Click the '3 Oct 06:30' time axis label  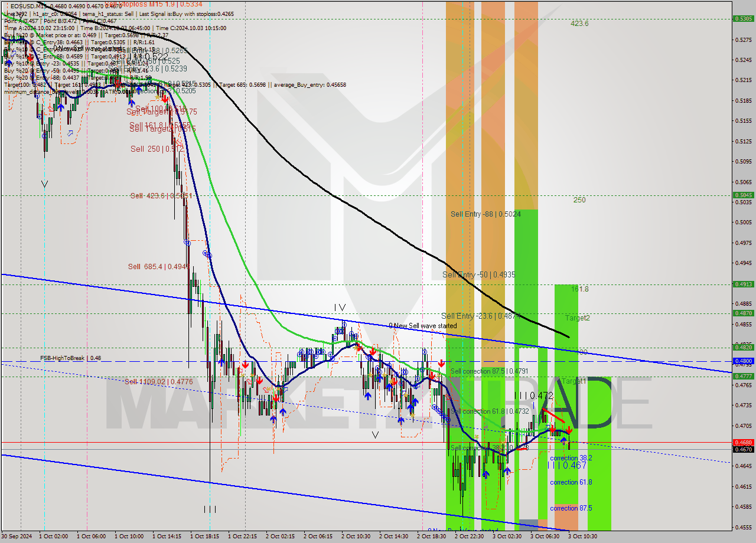tap(545, 537)
